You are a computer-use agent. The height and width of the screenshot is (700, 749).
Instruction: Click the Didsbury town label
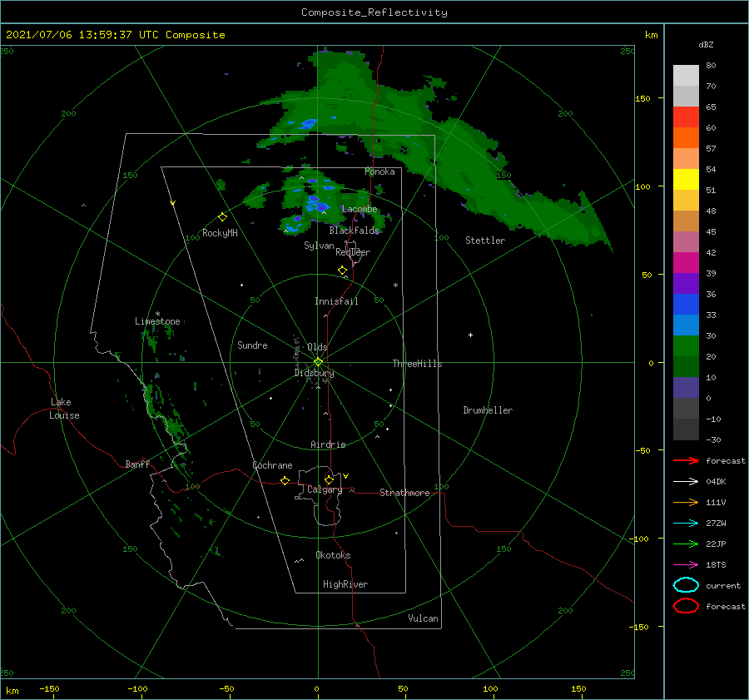point(314,373)
